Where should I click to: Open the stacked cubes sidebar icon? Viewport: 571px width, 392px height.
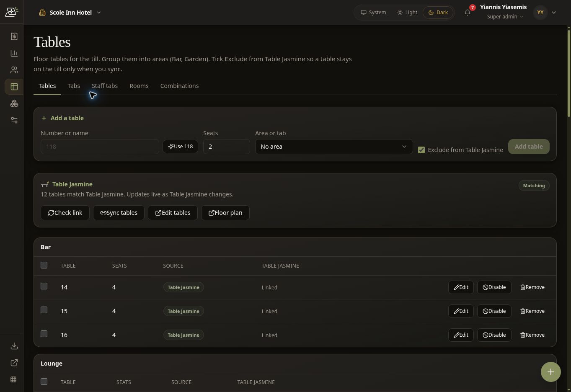pyautogui.click(x=14, y=103)
